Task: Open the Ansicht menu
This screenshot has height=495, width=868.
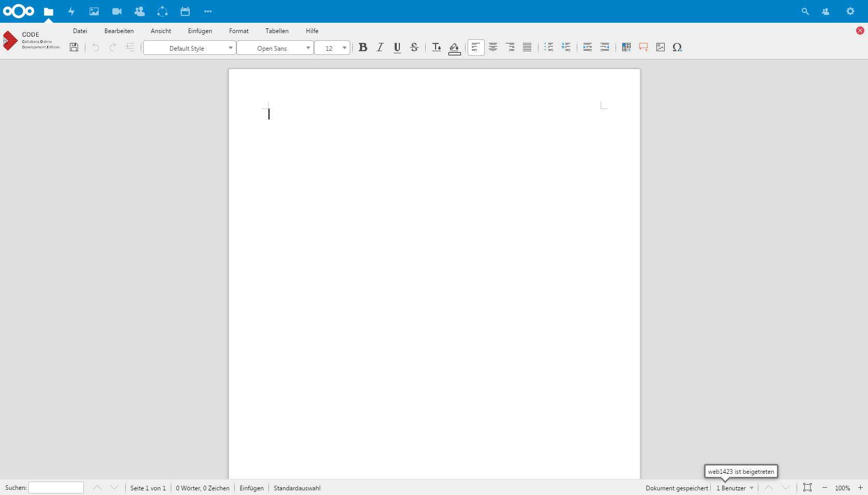Action: pyautogui.click(x=161, y=31)
